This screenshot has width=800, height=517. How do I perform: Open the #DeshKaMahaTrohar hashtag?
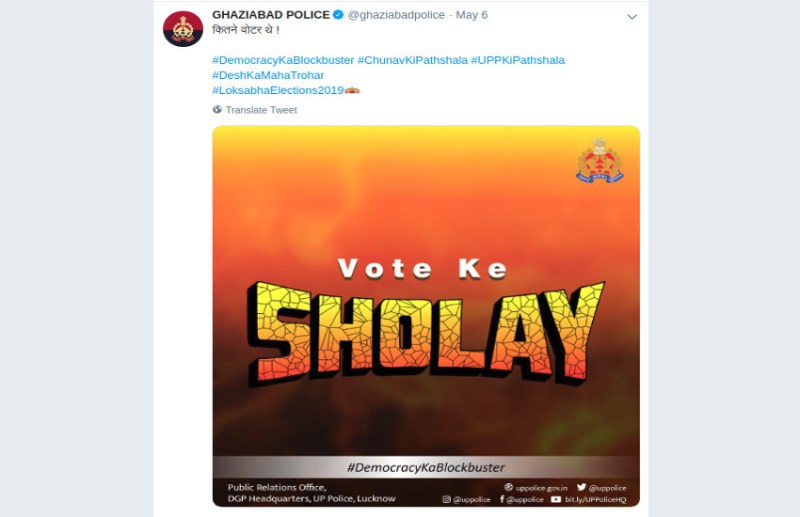(268, 75)
